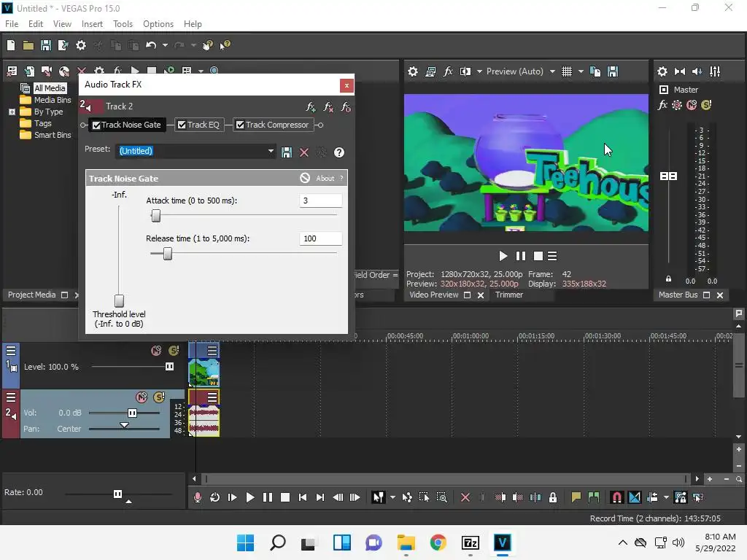This screenshot has width=747, height=560.
Task: Save project with the floppy disk icon
Action: click(46, 45)
